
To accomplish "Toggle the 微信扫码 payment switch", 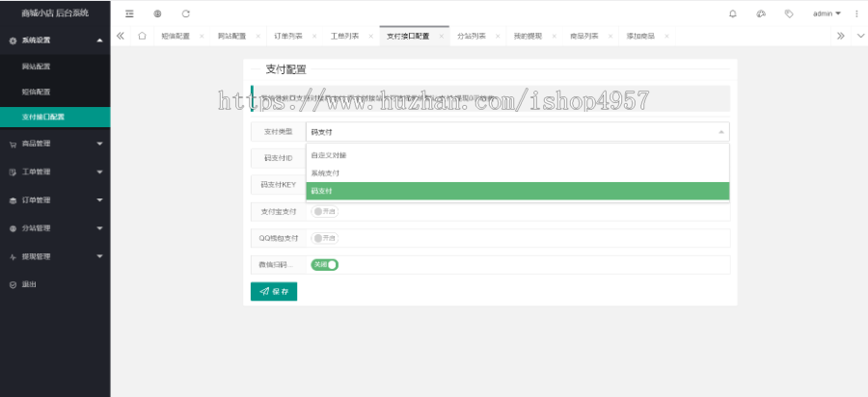I will (324, 265).
